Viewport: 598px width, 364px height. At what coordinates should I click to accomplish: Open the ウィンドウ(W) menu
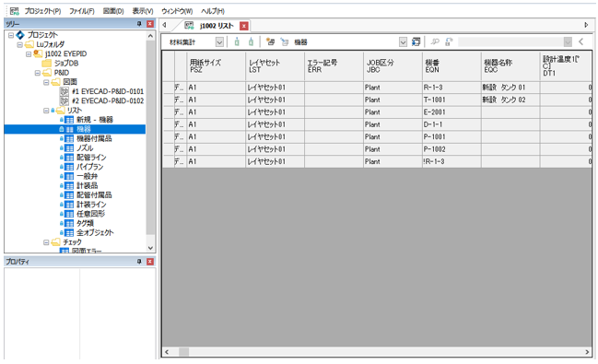(x=177, y=11)
